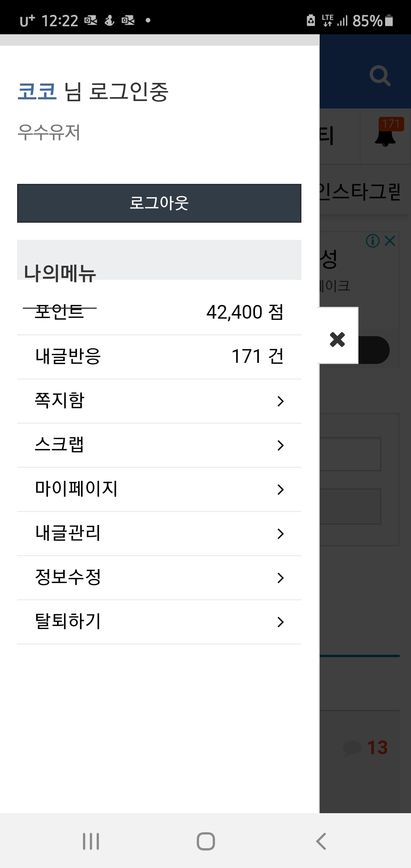The width and height of the screenshot is (411, 868).
Task: Open the 정보수정 menu item
Action: pyautogui.click(x=159, y=578)
